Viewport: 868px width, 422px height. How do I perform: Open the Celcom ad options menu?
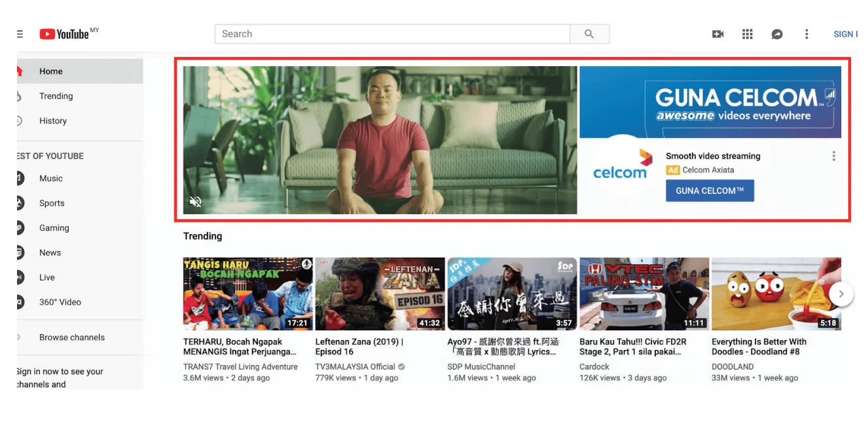(833, 156)
